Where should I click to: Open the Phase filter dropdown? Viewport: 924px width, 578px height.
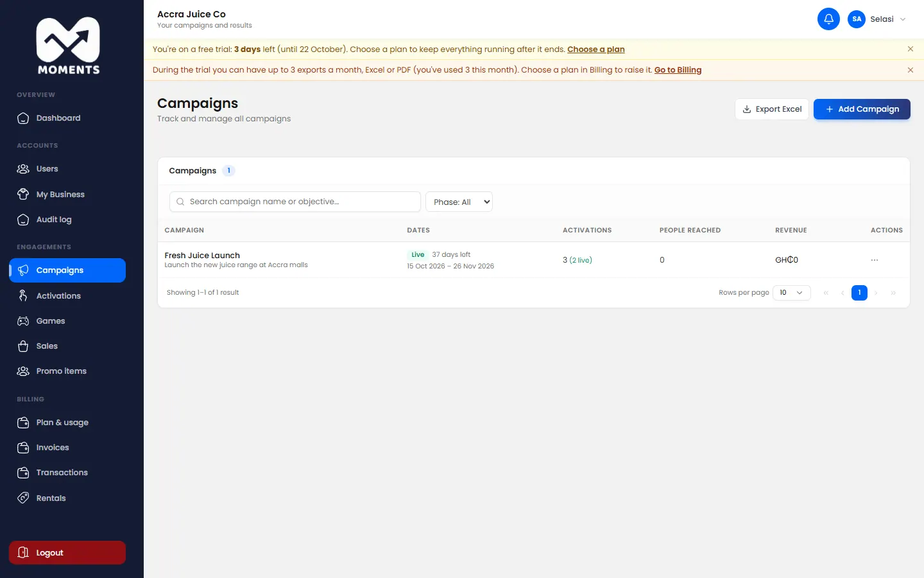[x=459, y=202]
